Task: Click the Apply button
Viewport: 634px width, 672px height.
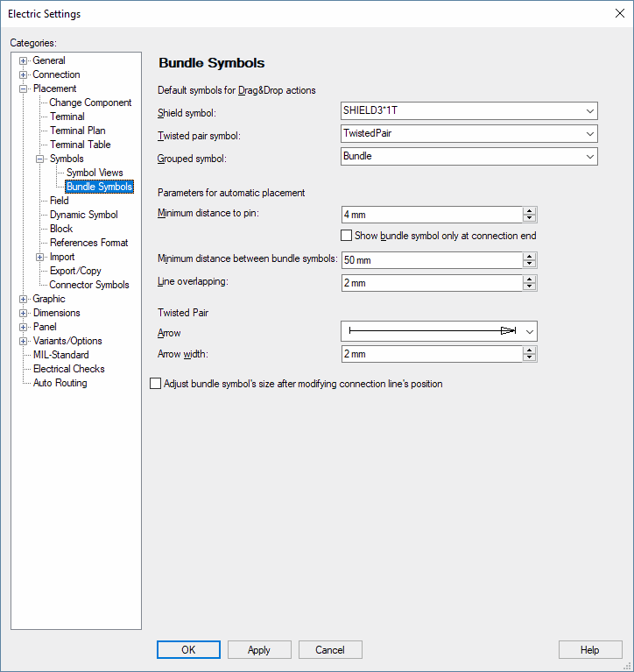Action: (259, 650)
